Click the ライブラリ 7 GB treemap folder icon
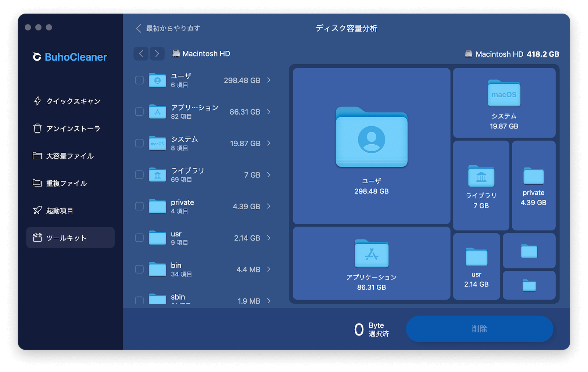Image resolution: width=588 pixels, height=372 pixels. 481,176
